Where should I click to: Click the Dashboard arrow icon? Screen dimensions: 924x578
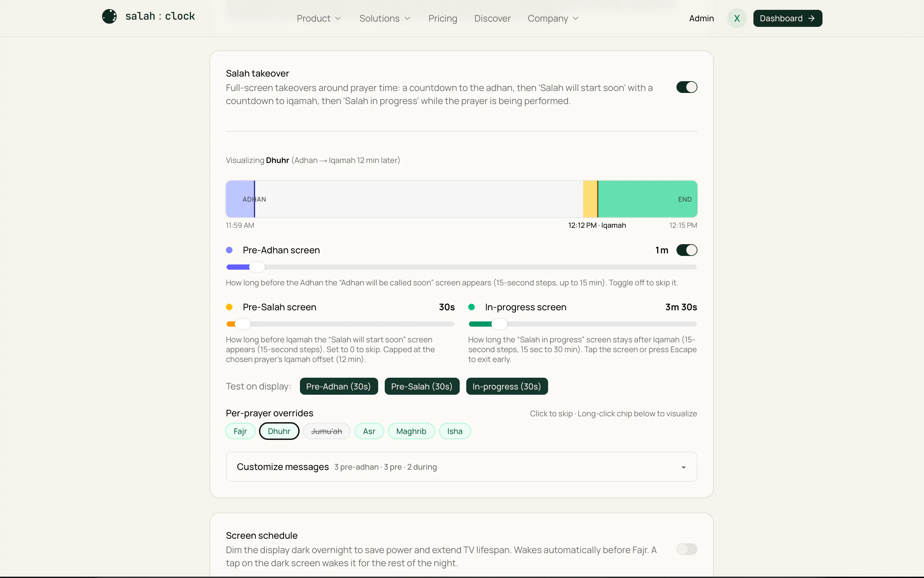(811, 18)
